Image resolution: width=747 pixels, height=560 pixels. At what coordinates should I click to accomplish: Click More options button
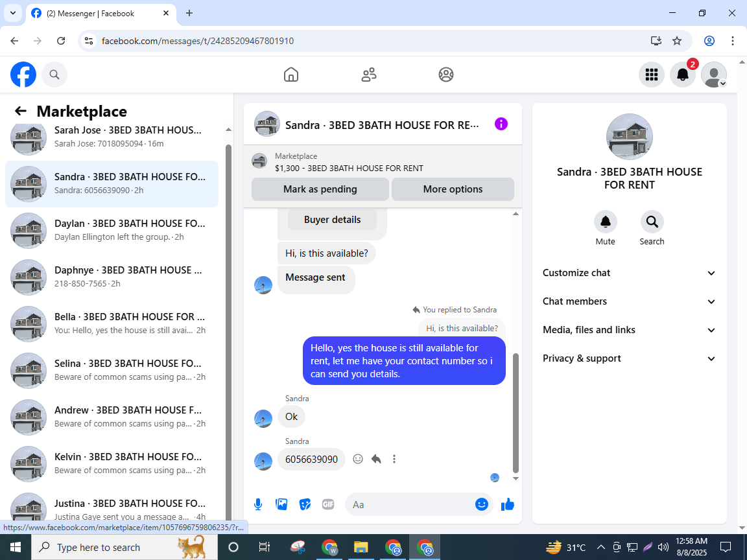click(453, 189)
